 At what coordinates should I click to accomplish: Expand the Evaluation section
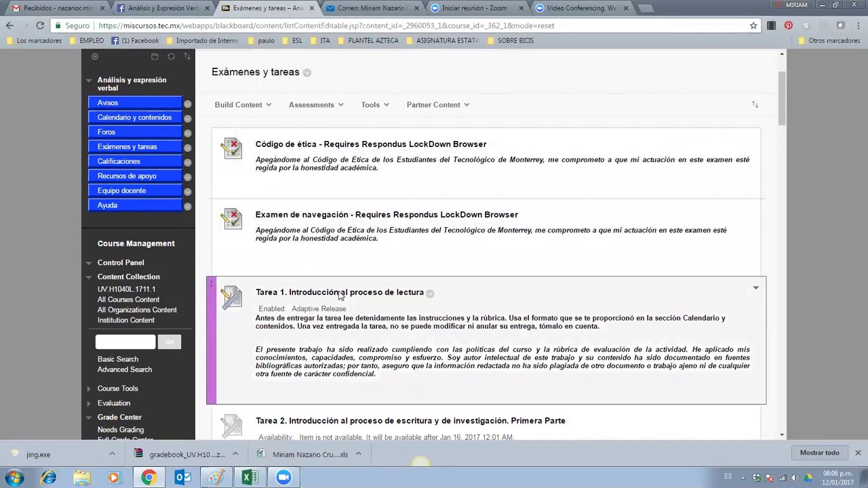point(89,403)
